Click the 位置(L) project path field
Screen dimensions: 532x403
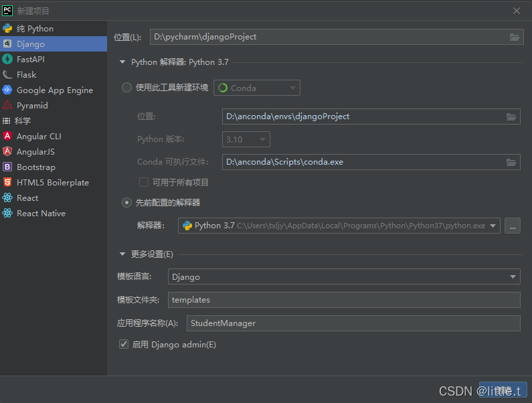[x=337, y=37]
